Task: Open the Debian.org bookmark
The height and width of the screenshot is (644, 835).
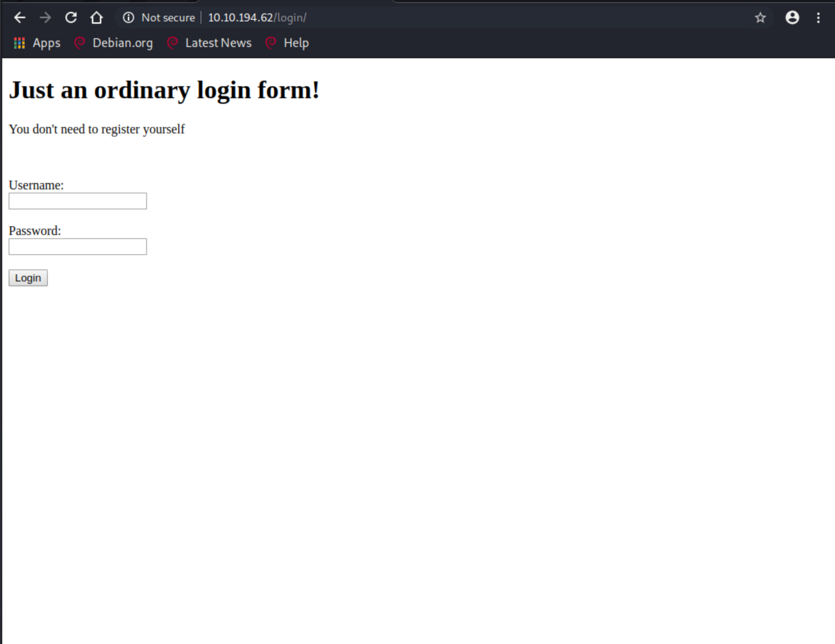Action: pos(114,43)
